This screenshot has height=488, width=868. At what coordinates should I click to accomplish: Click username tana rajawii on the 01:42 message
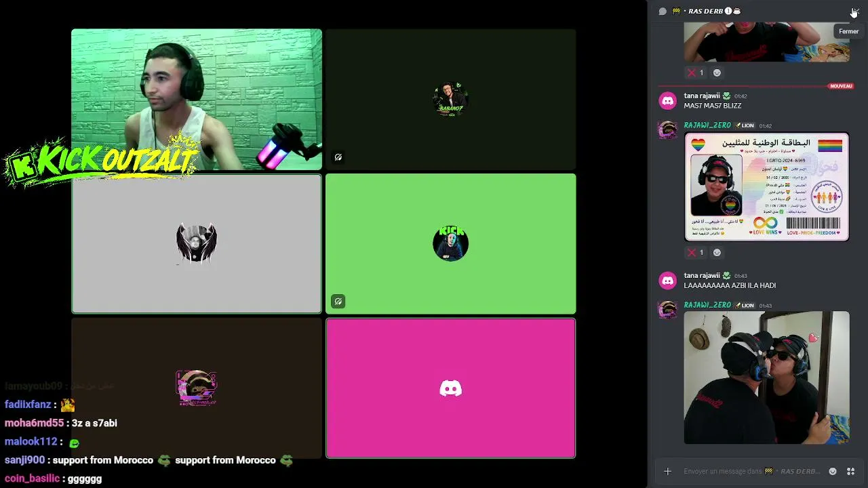[x=702, y=96]
